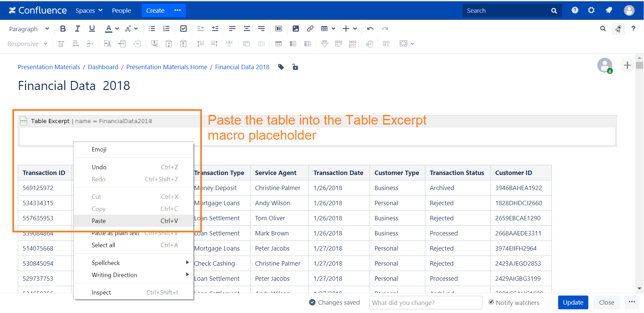Open the Paragraph style dropdown

tap(29, 29)
